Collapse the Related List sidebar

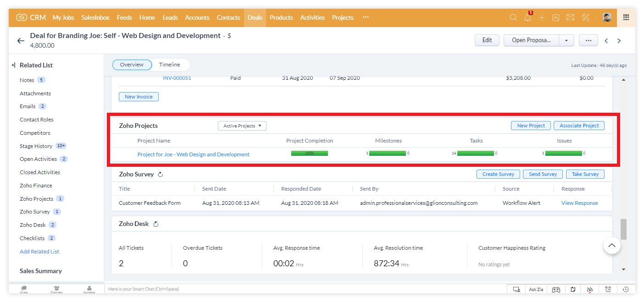click(14, 65)
